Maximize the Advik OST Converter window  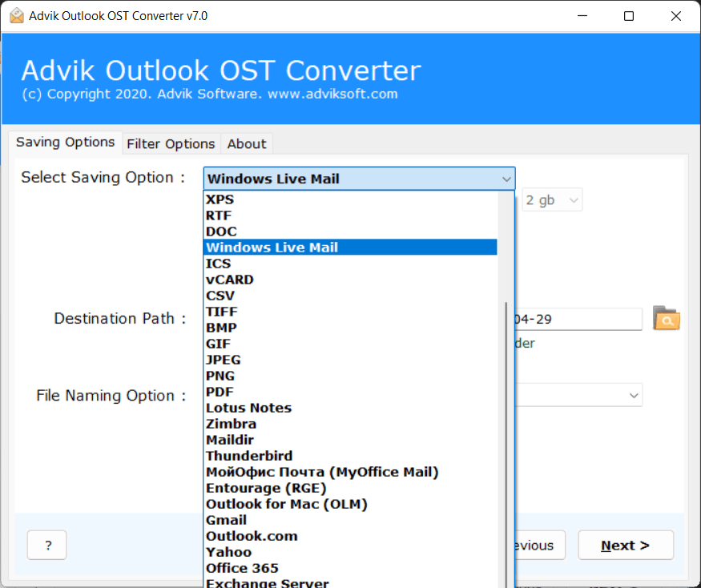[629, 16]
